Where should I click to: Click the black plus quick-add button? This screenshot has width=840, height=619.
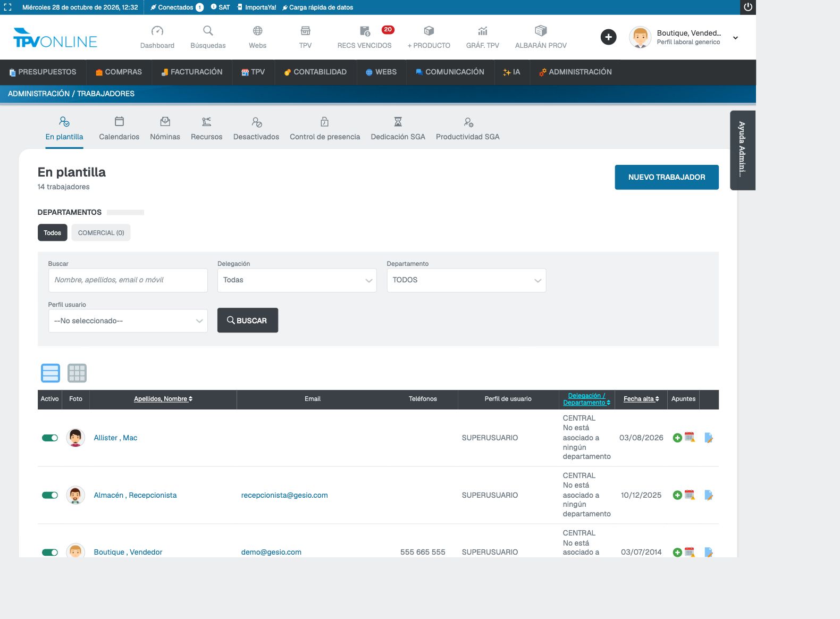(609, 37)
